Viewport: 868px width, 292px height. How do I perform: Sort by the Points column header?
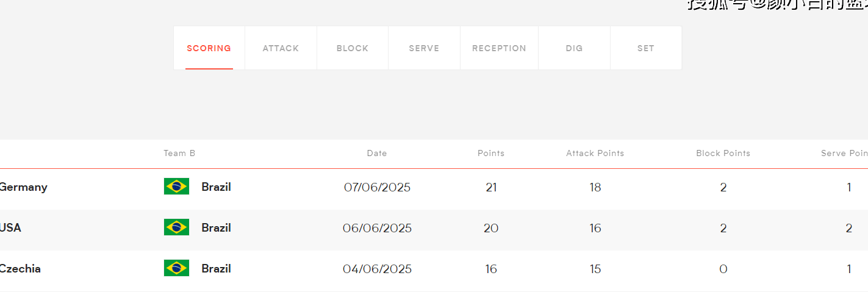(491, 153)
